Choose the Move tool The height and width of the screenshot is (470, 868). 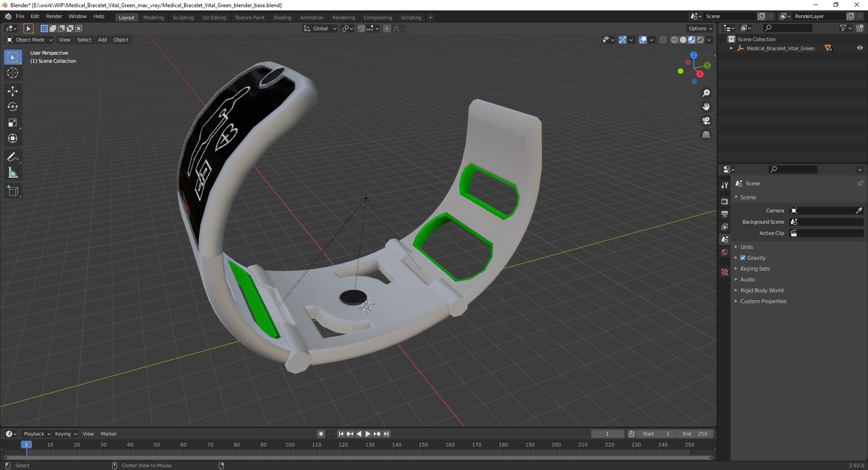pos(13,91)
